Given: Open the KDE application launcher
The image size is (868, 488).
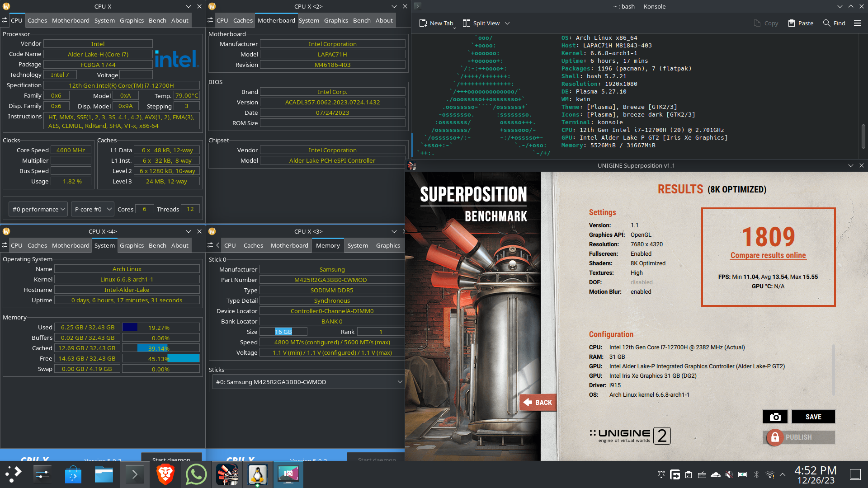Looking at the screenshot, I should (x=13, y=474).
